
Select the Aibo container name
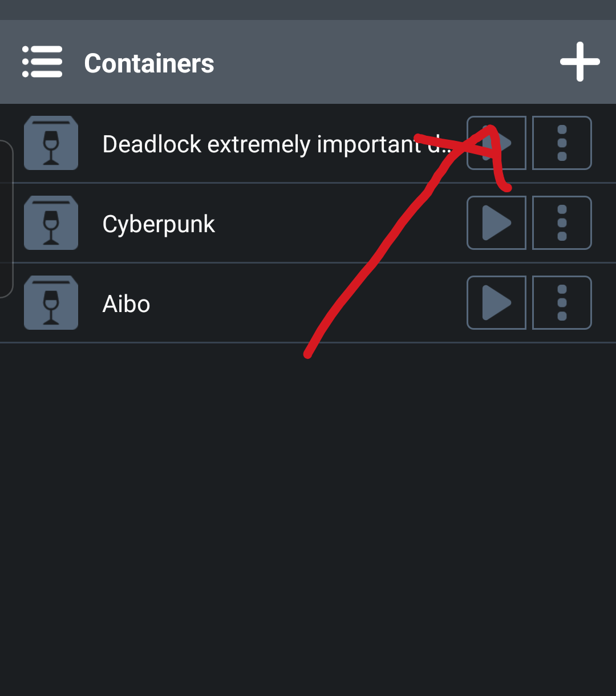click(126, 304)
